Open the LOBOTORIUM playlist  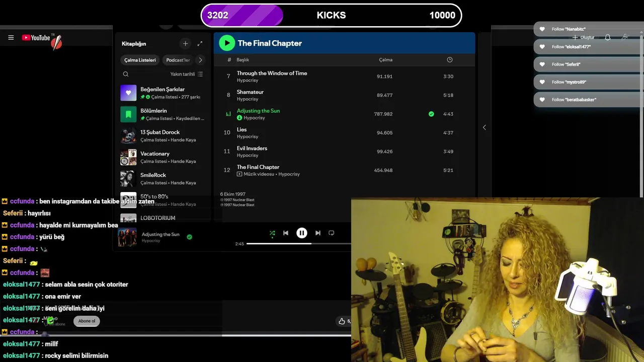pos(163,218)
